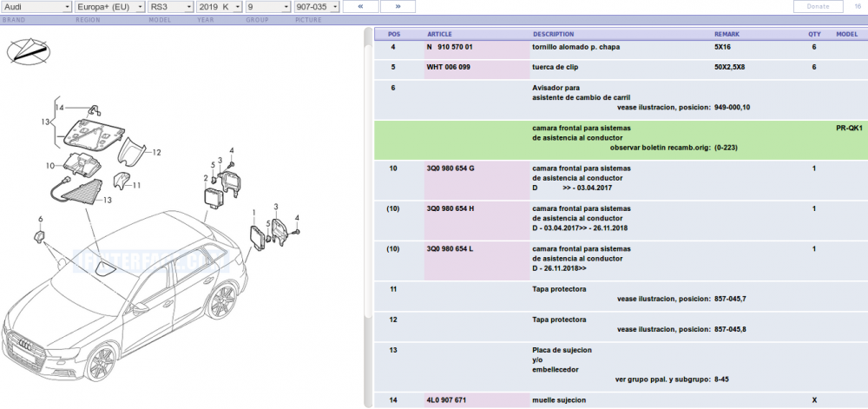Click the PR-QK1 model code
Viewport: 868px width, 409px height.
tap(849, 128)
